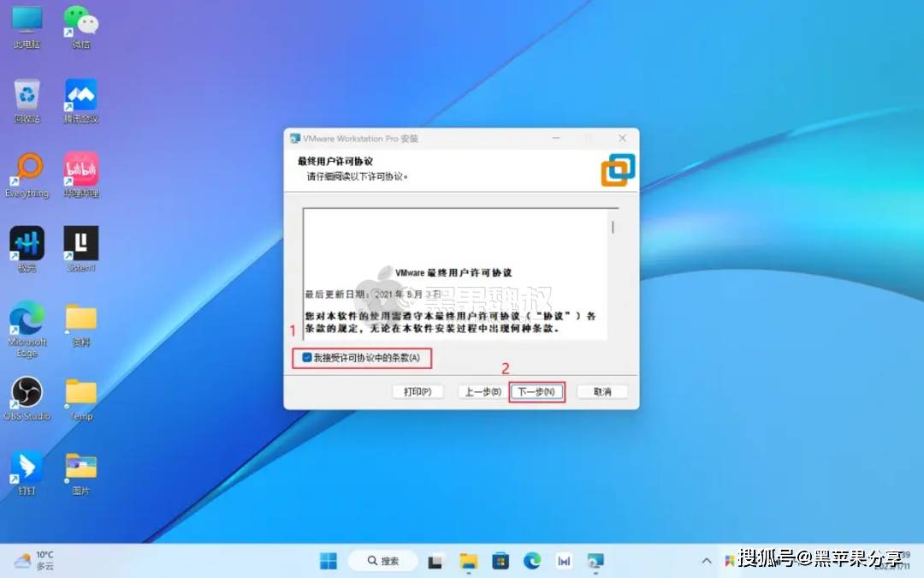Open the OBS Studio desktop shortcut
The image size is (924, 578).
click(x=27, y=399)
